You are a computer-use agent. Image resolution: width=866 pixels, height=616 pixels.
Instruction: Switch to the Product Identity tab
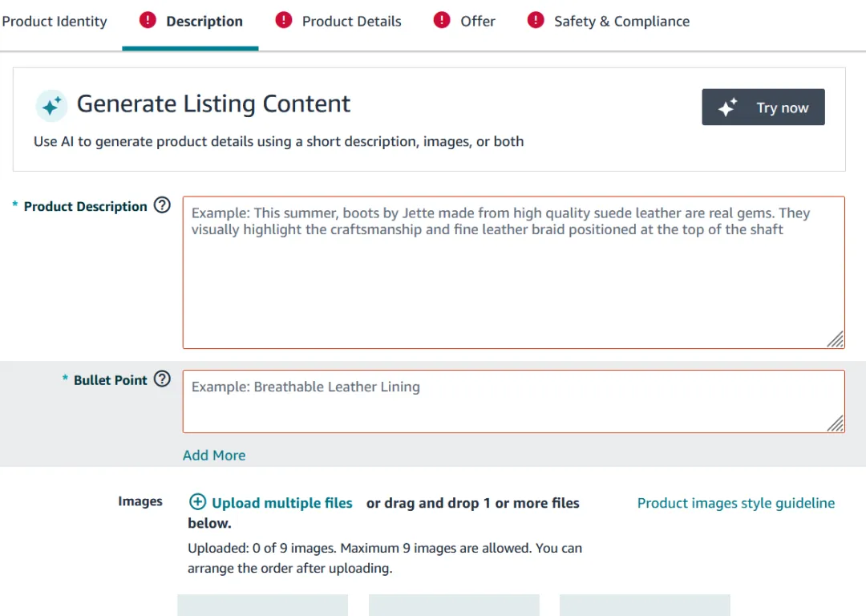coord(55,22)
